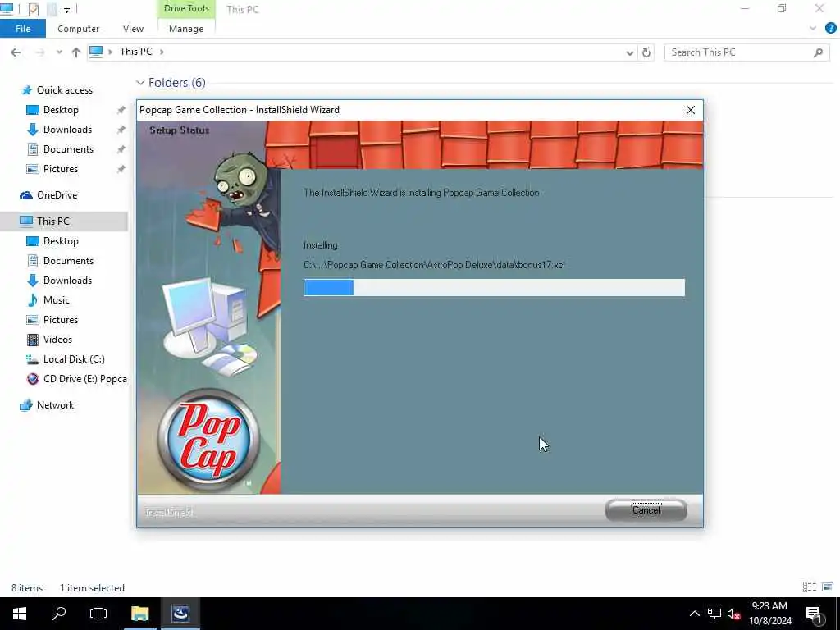The height and width of the screenshot is (630, 840).
Task: Expand the address bar history dropdown
Action: (x=629, y=52)
